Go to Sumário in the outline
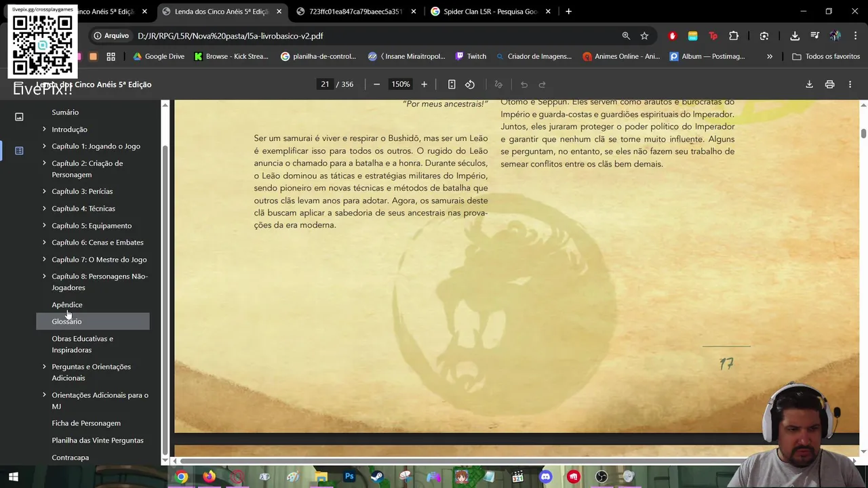 tap(65, 112)
